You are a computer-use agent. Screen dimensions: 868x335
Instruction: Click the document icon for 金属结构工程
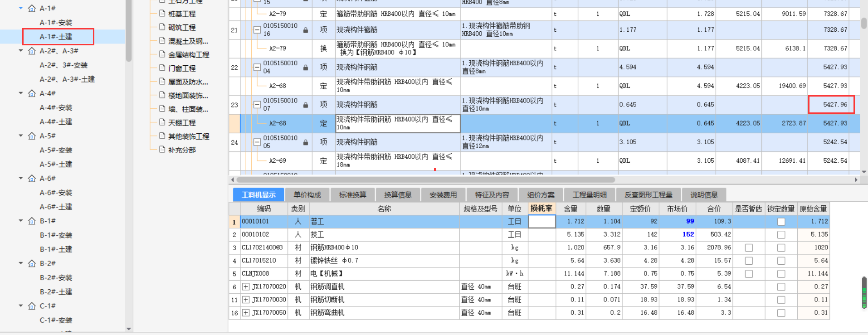pyautogui.click(x=162, y=54)
